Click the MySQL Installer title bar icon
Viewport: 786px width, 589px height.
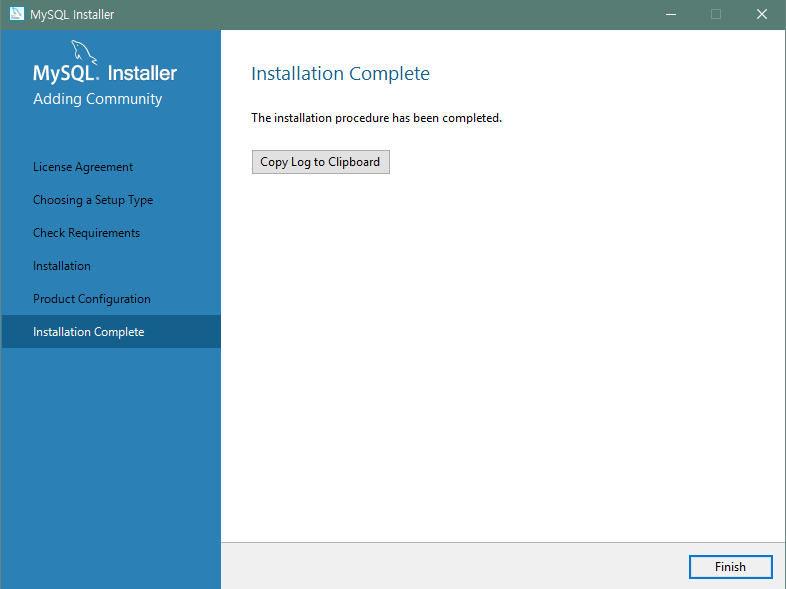[17, 14]
